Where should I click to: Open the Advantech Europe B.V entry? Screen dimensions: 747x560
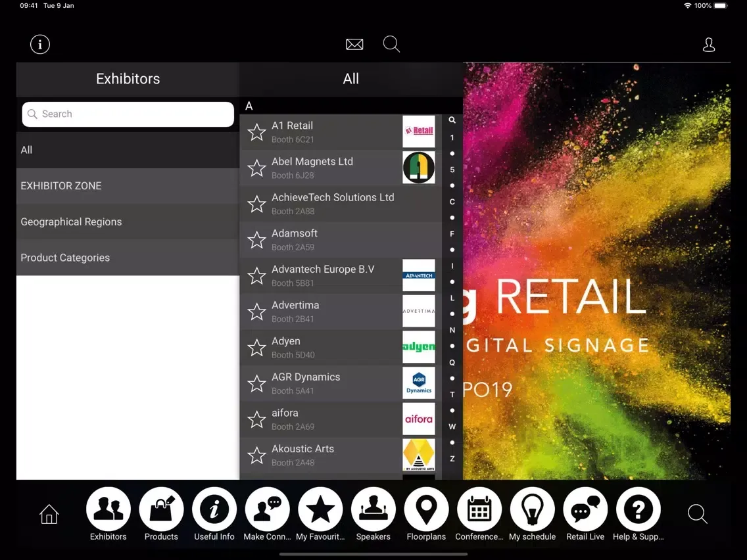click(341, 275)
